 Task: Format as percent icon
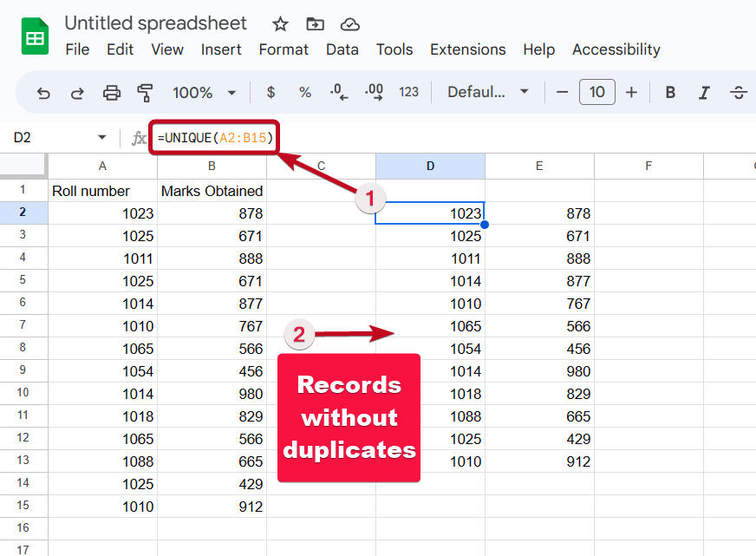(304, 92)
